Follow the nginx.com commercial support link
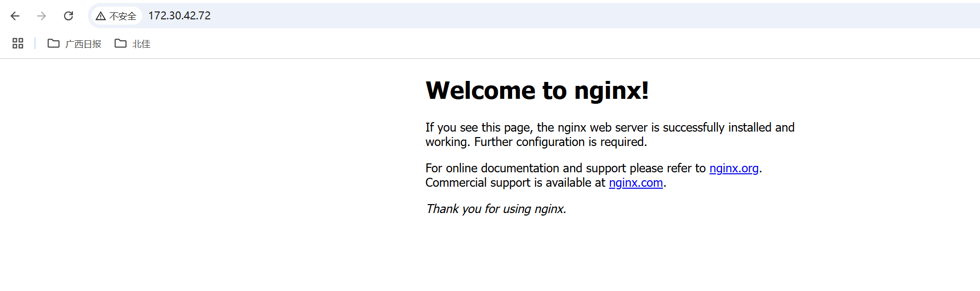 tap(636, 183)
